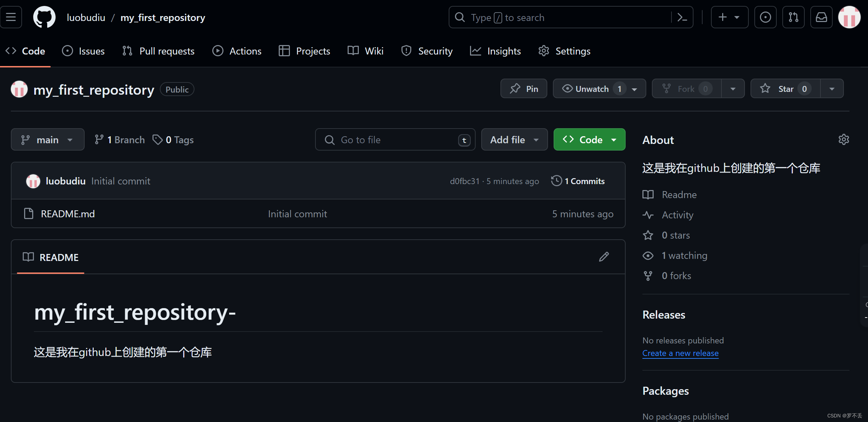The image size is (868, 422).
Task: Click luobudiu author name in commit row
Action: coord(66,181)
